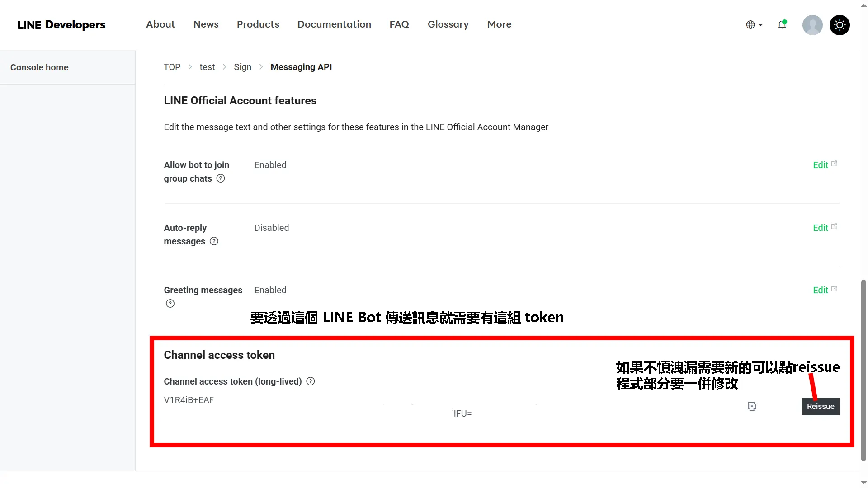Open help tooltip for Allow bot to join group chats
The image size is (868, 488).
220,178
